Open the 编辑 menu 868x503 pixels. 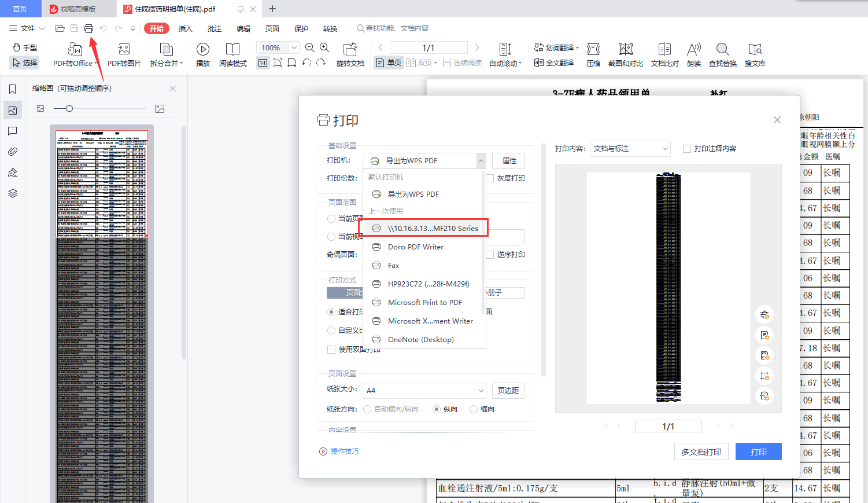pos(243,28)
